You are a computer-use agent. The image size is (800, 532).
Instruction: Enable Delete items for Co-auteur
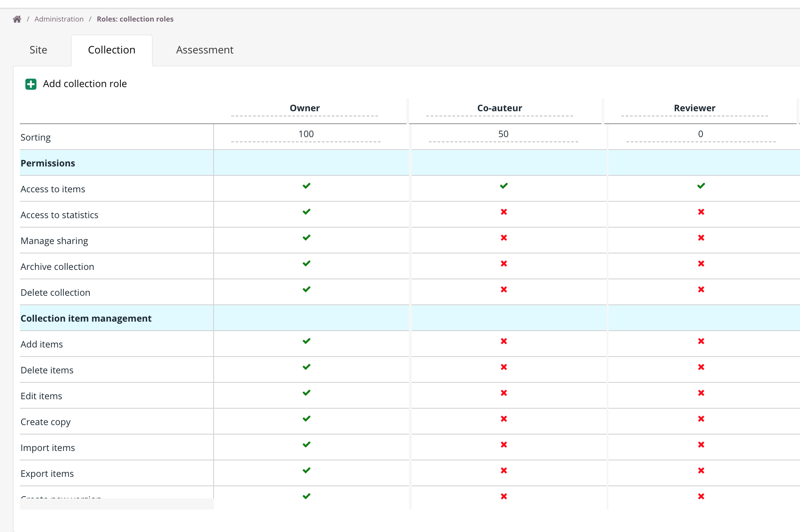click(504, 367)
